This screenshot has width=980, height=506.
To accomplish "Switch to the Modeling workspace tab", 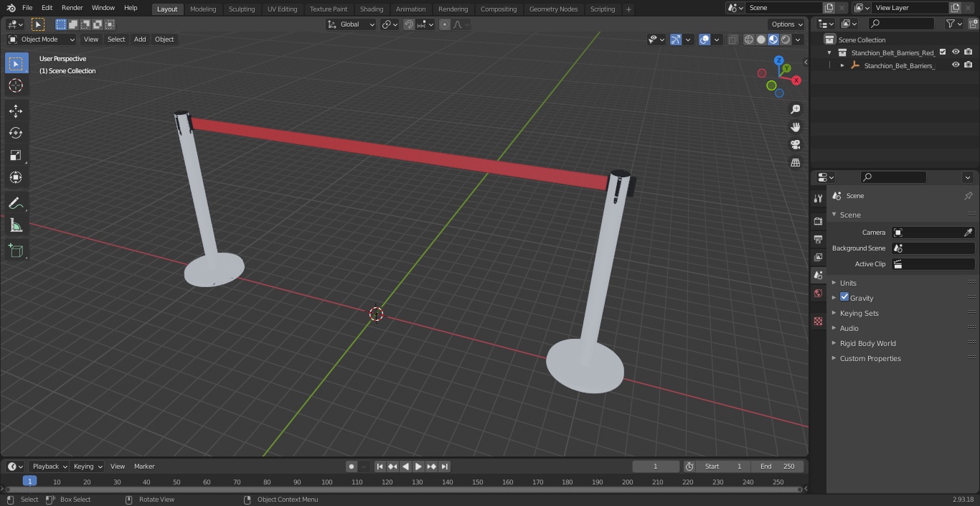I will (203, 9).
